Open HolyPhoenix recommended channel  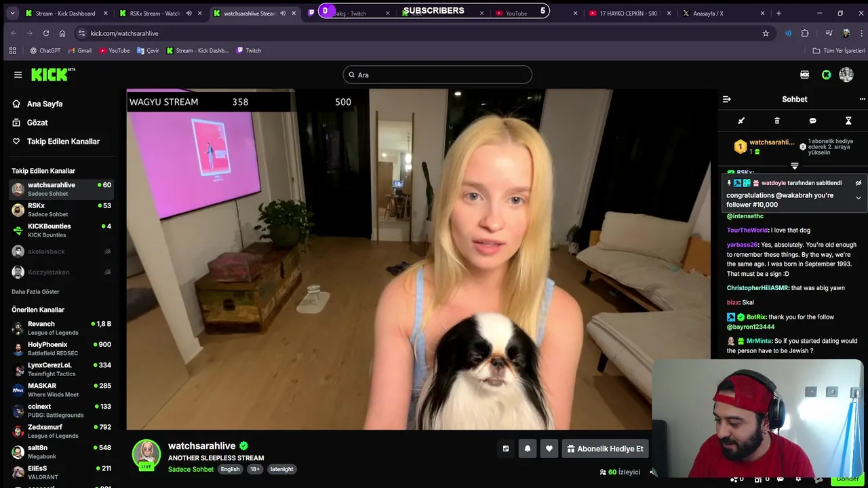pos(62,348)
